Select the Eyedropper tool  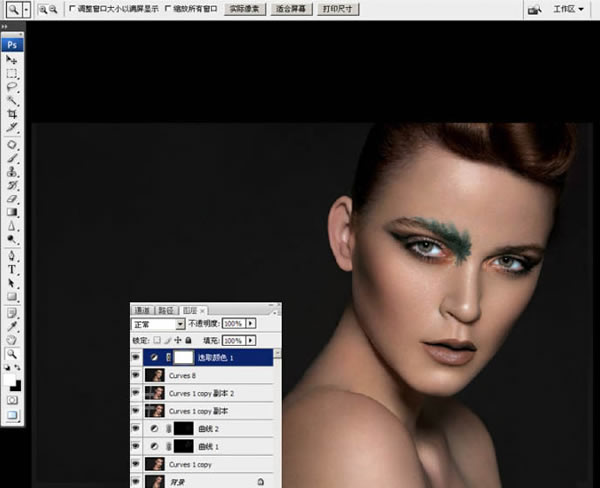pos(11,326)
